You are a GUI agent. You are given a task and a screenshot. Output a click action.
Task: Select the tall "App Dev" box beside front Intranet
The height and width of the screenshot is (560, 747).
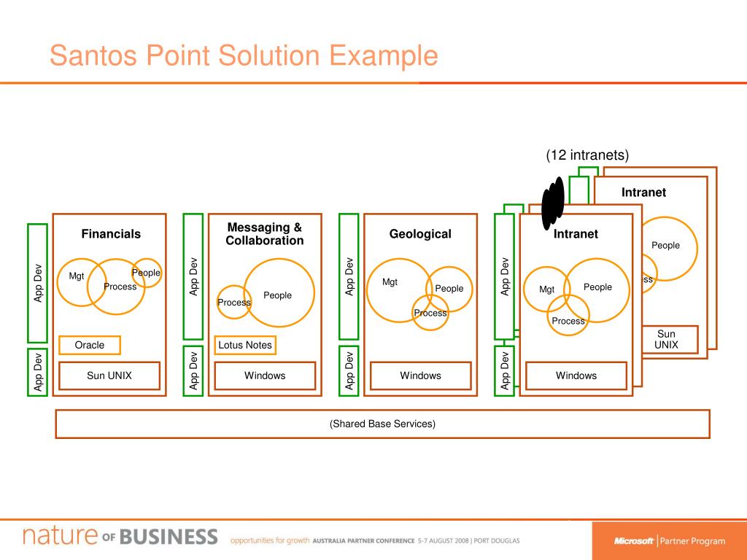tap(505, 276)
